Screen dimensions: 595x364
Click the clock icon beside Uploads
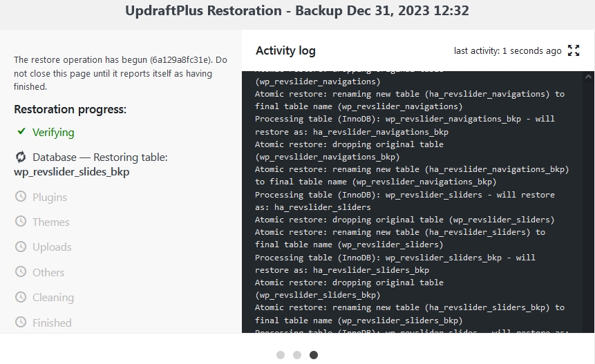click(x=21, y=247)
